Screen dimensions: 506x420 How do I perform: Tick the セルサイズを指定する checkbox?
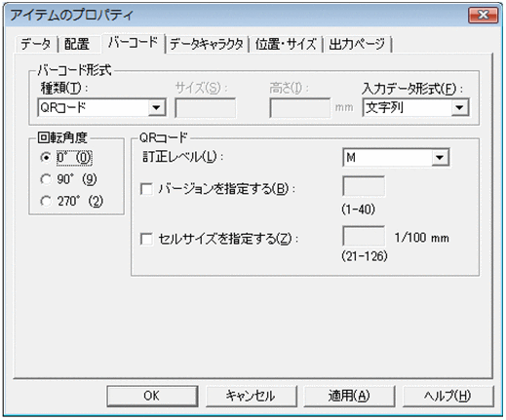146,239
